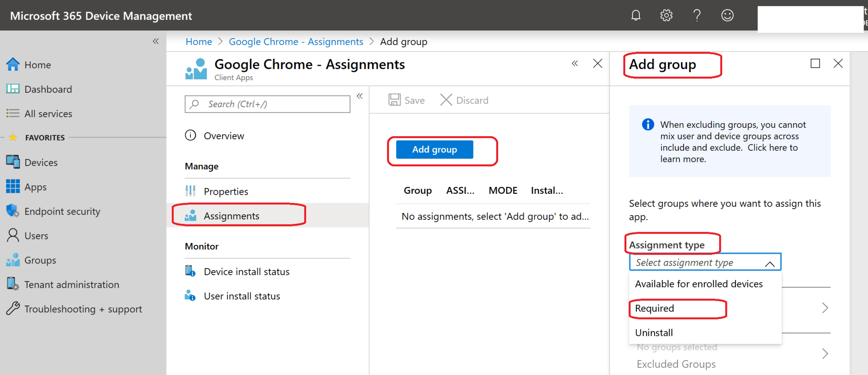Click the Groups icon in sidebar
This screenshot has height=375, width=868.
13,260
